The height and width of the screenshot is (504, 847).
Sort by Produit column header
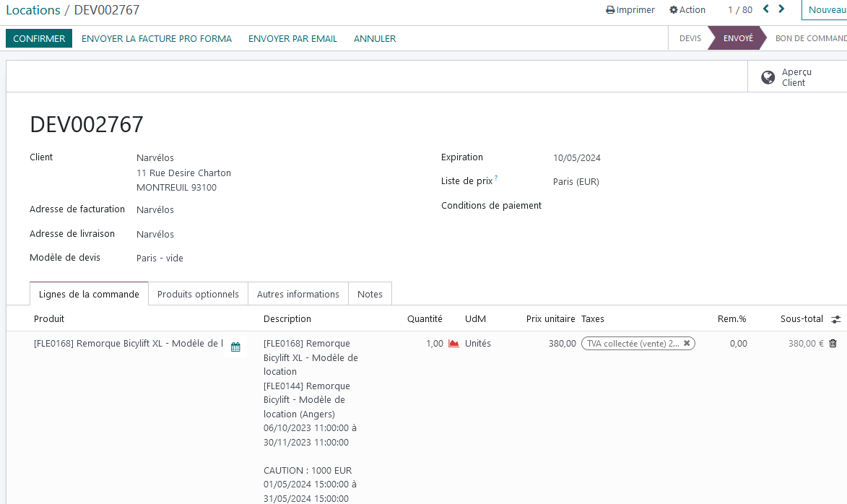[x=49, y=318]
